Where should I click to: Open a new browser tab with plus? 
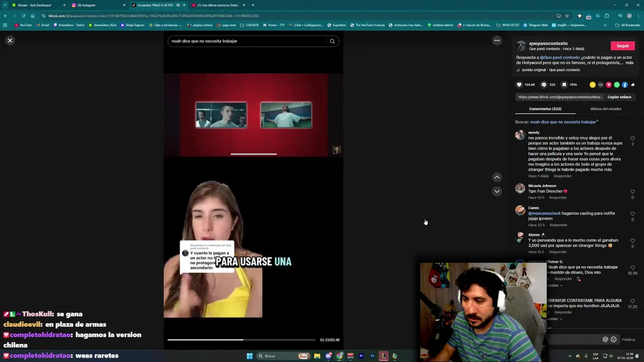tap(253, 5)
